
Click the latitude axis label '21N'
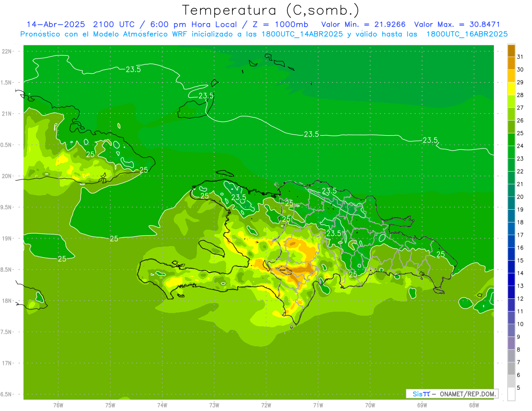coord(7,114)
